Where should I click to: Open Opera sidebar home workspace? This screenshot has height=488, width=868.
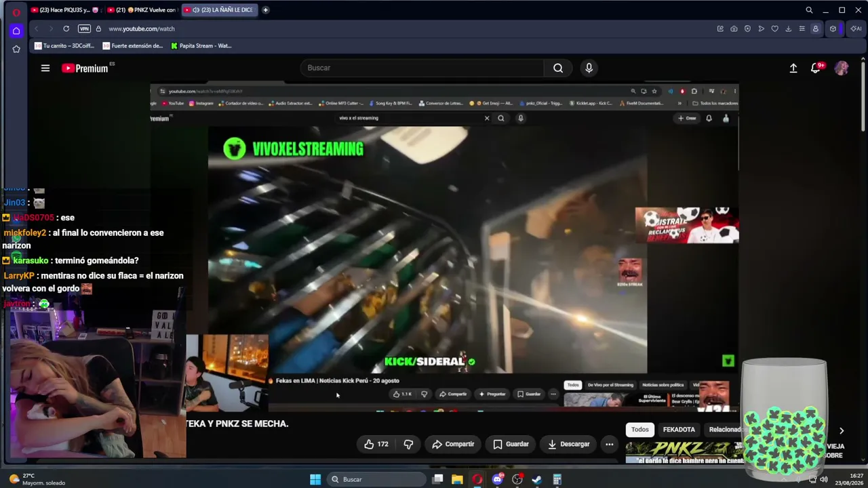click(16, 30)
